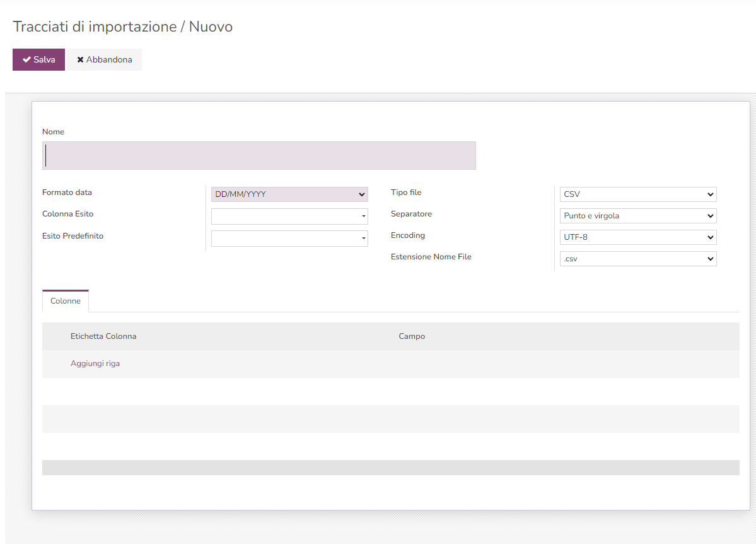
Task: Open the Encoding dropdown showing UTF-8
Action: click(637, 237)
